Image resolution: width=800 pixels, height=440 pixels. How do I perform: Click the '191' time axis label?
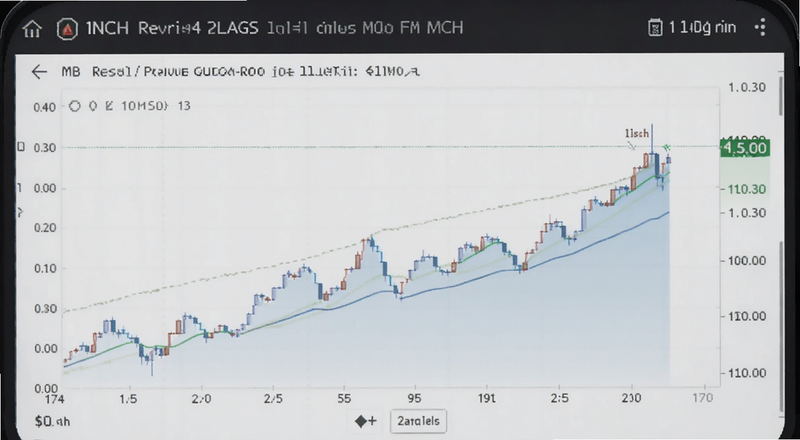[x=487, y=398]
